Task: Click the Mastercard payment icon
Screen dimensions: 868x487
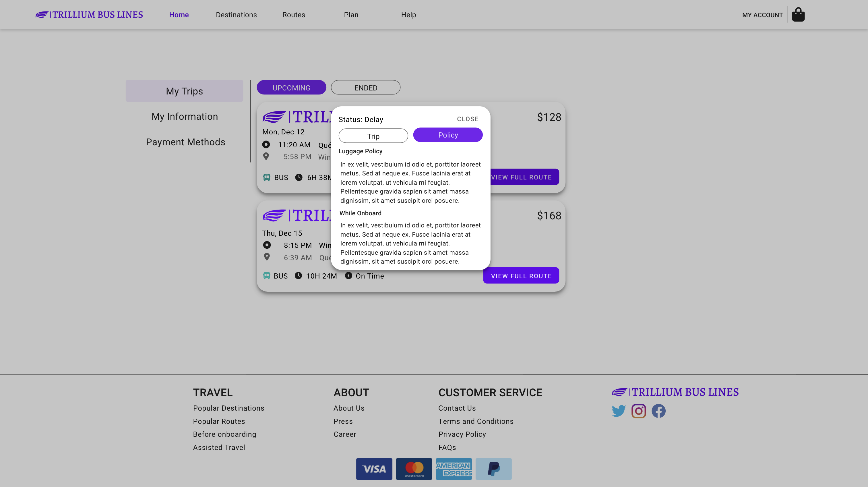Action: point(414,468)
